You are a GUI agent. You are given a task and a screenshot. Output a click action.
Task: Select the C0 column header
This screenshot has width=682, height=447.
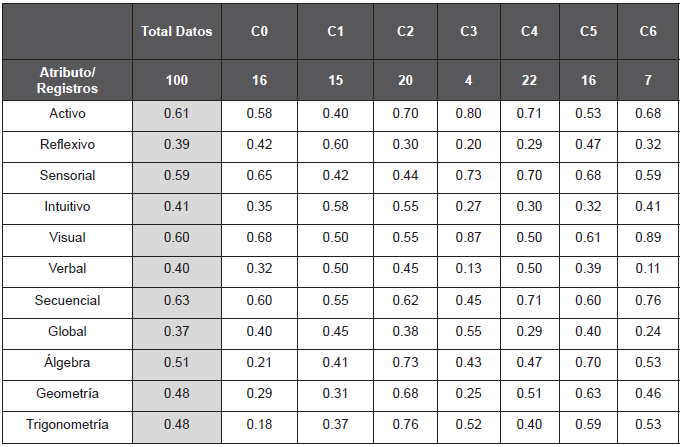tap(259, 32)
